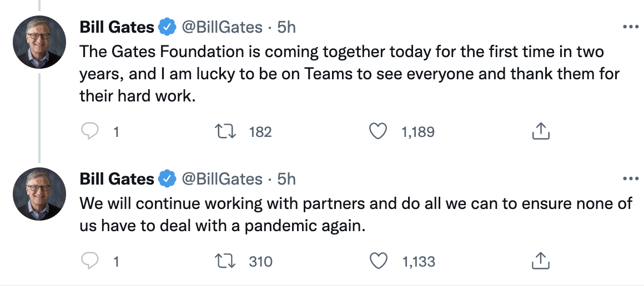The width and height of the screenshot is (644, 286).
Task: Open Bill Gates avatar on second tweet
Action: point(39,195)
